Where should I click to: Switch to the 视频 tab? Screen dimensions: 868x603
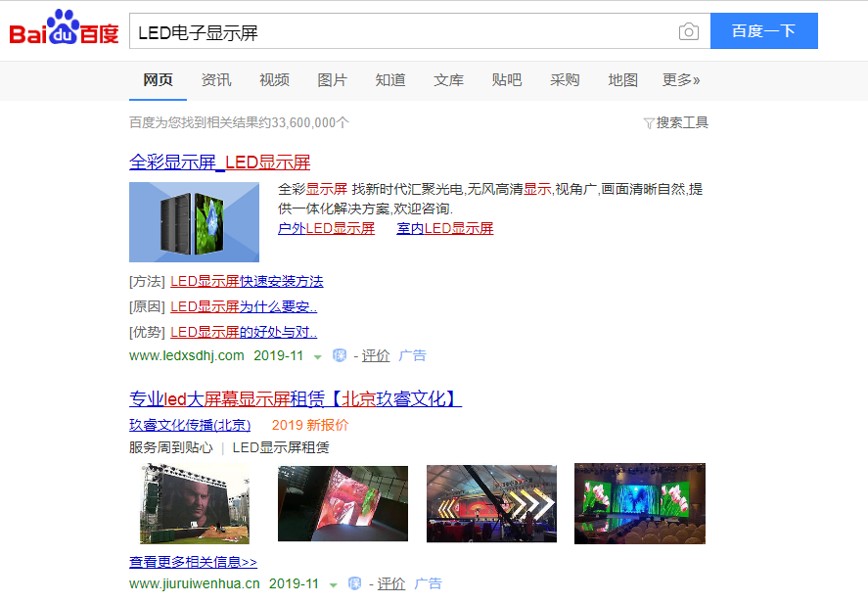(x=274, y=79)
